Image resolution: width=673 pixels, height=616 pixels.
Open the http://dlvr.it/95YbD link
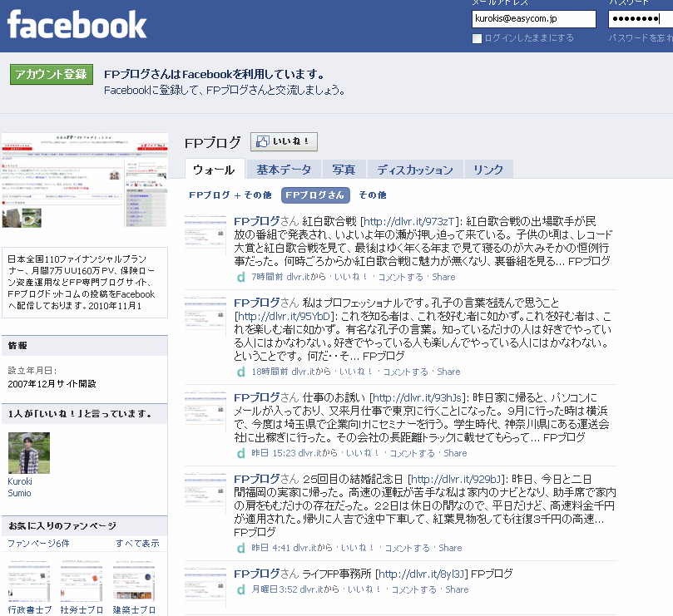click(284, 317)
